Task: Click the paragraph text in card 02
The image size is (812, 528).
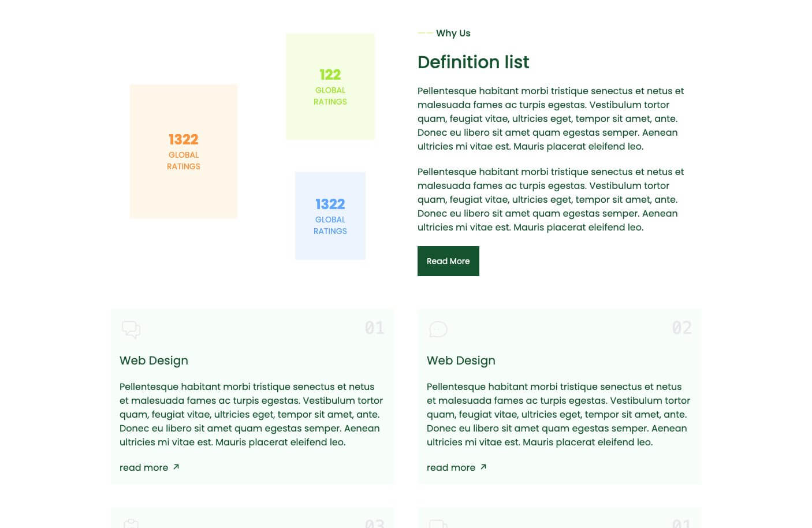Action: click(x=558, y=414)
